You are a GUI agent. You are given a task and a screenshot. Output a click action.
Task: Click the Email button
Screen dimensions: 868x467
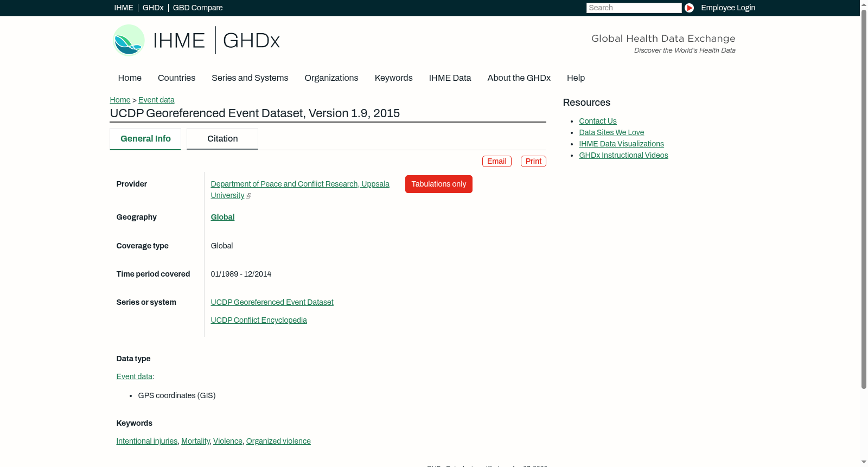pos(497,162)
